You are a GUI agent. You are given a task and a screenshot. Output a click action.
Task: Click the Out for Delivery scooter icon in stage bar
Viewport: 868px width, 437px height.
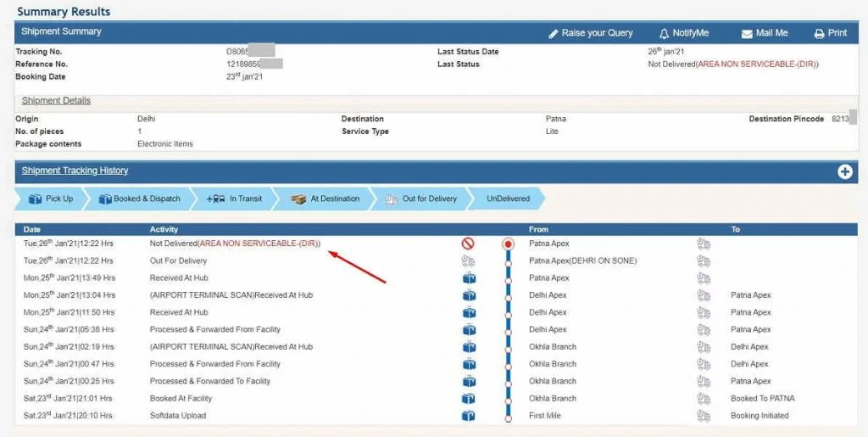pos(392,199)
